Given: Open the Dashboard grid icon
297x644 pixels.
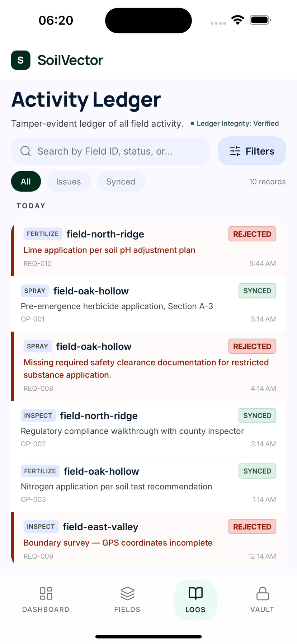Looking at the screenshot, I should (x=46, y=599).
